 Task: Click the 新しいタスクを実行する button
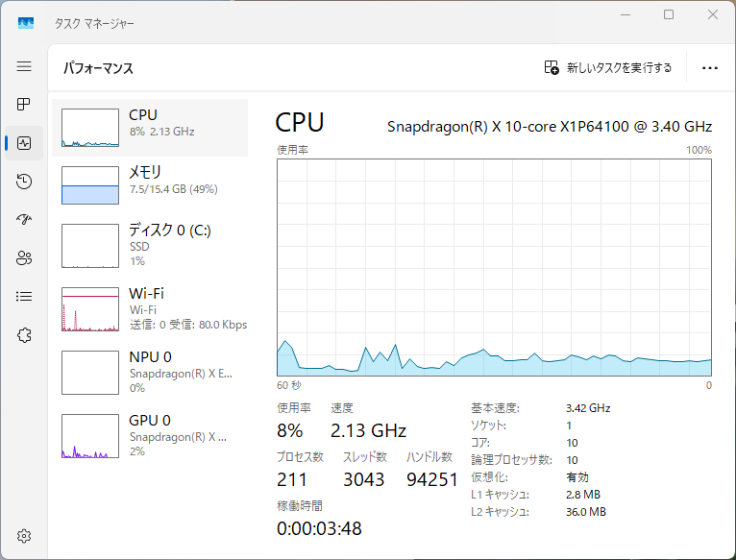[608, 68]
